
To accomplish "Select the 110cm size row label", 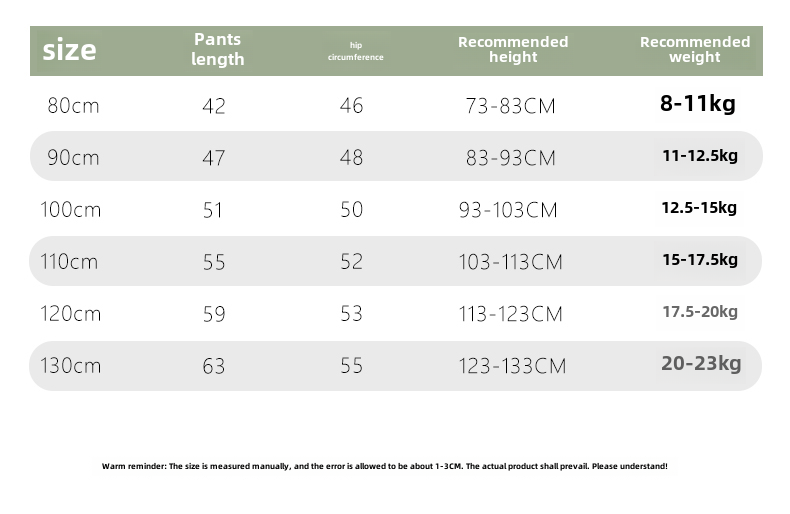I will tap(69, 262).
